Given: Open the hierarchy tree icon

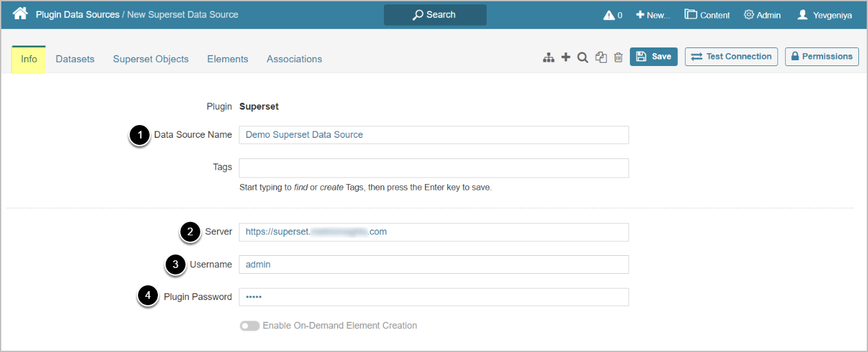Looking at the screenshot, I should (548, 58).
